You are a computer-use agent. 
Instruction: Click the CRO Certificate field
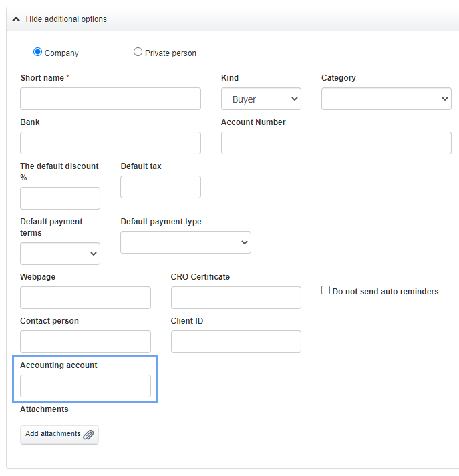click(236, 298)
